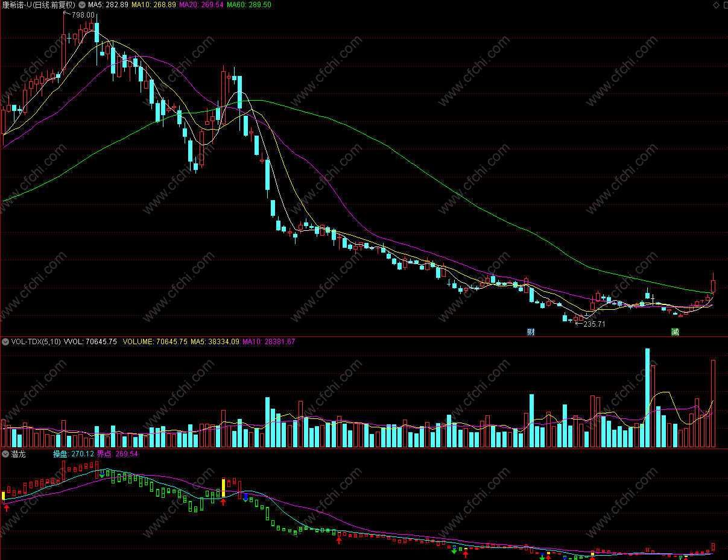Image resolution: width=728 pixels, height=560 pixels.
Task: Click the volume MA5: 38334.09 label
Action: point(215,342)
